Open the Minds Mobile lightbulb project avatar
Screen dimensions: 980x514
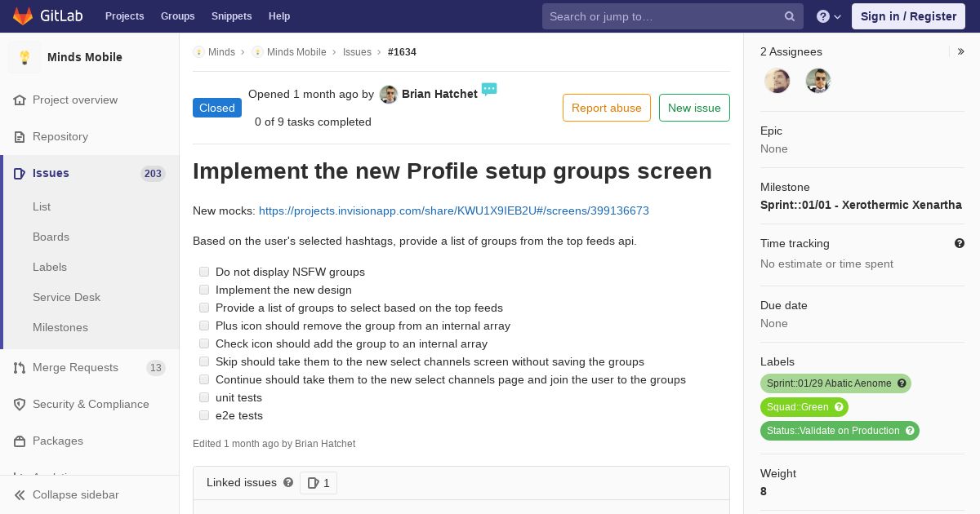point(24,57)
